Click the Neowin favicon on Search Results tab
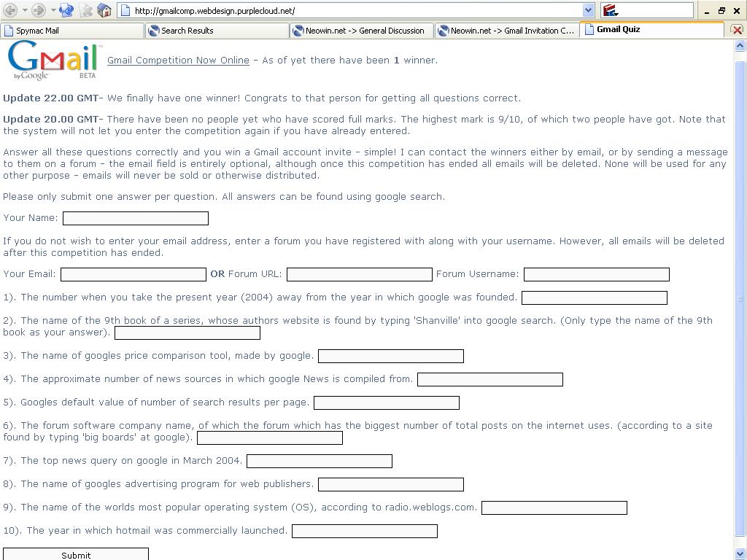Viewport: 747px width, 560px height. (153, 31)
